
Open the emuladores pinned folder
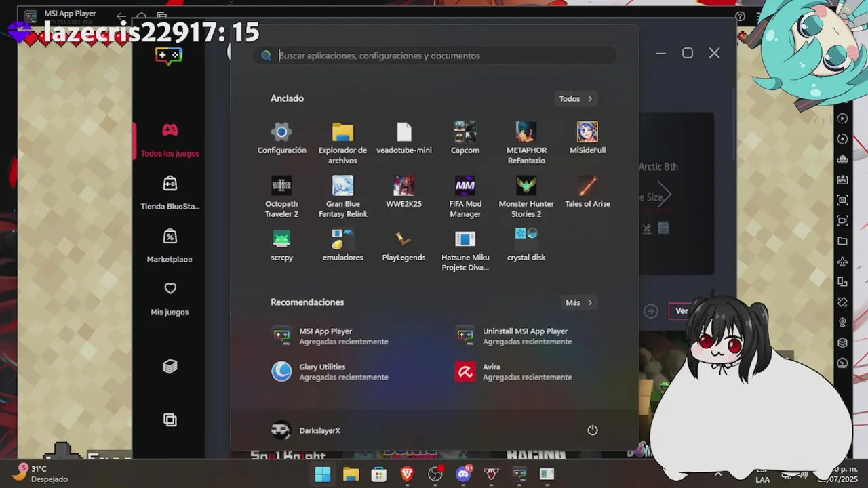coord(342,245)
